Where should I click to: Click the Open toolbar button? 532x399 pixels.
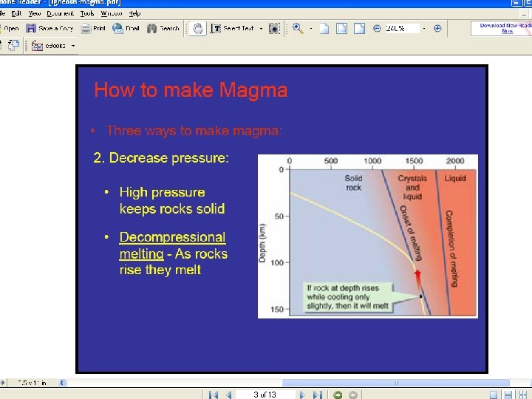pyautogui.click(x=10, y=29)
